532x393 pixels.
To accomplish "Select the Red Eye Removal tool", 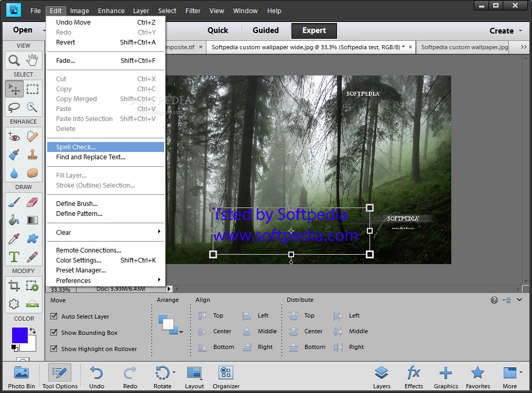I will [14, 137].
